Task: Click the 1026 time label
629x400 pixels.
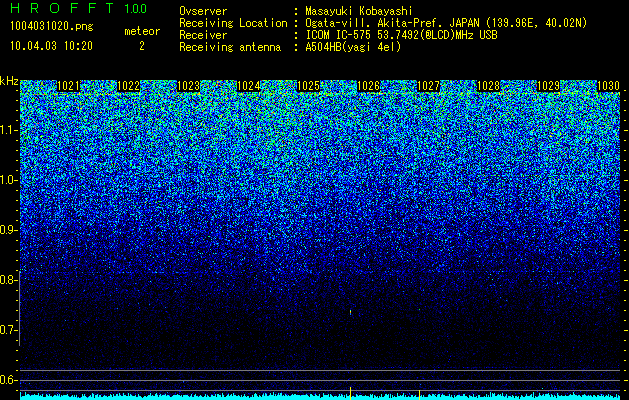Action: [x=368, y=86]
